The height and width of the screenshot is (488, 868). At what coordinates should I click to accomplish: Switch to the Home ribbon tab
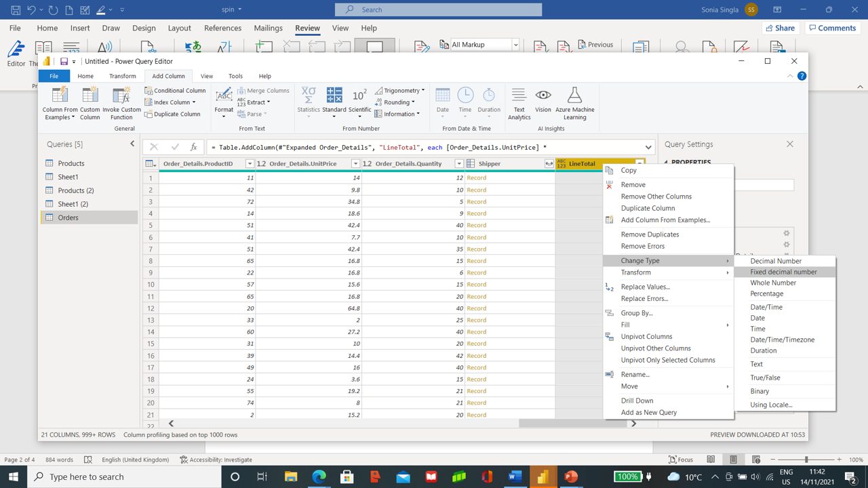pyautogui.click(x=85, y=76)
